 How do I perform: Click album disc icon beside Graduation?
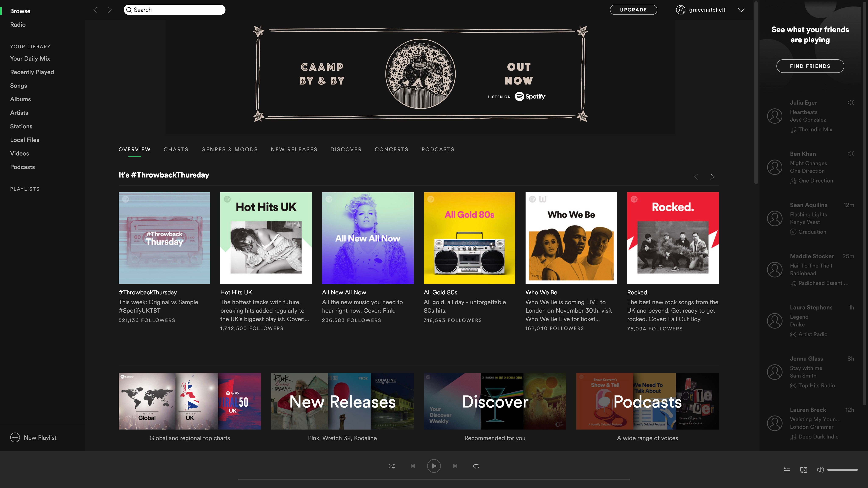(x=793, y=232)
